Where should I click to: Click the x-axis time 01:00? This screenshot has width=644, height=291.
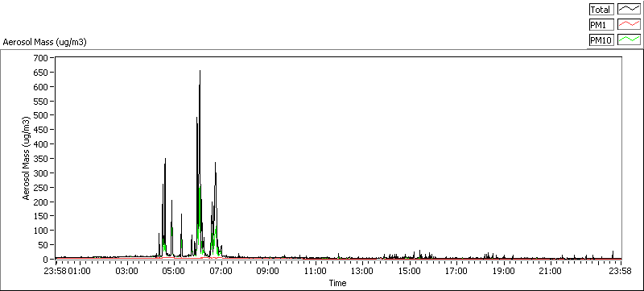pos(79,271)
